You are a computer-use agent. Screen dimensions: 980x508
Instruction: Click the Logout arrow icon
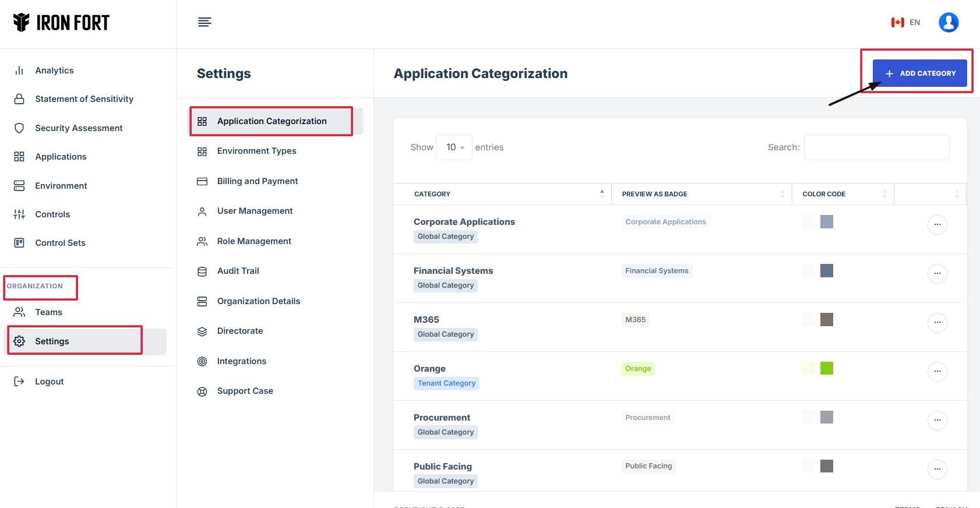(x=19, y=382)
